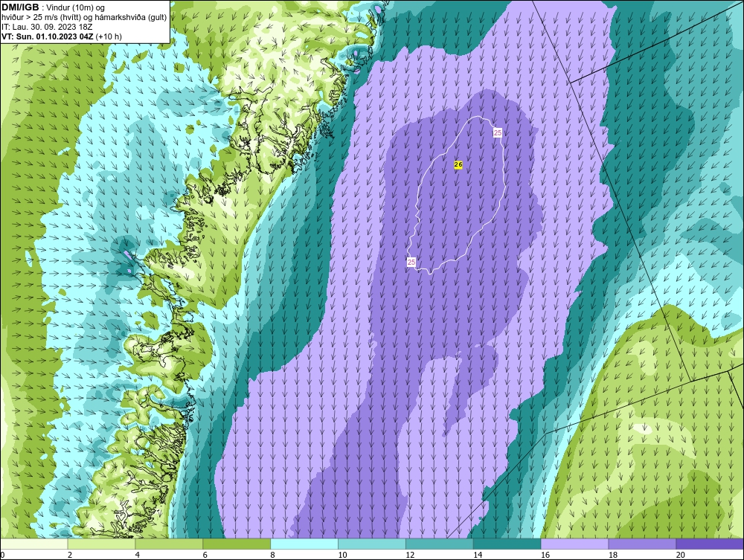Click the 'VT: Sun. 01.10.2023 04Z' valid time
The height and width of the screenshot is (560, 744).
click(48, 36)
